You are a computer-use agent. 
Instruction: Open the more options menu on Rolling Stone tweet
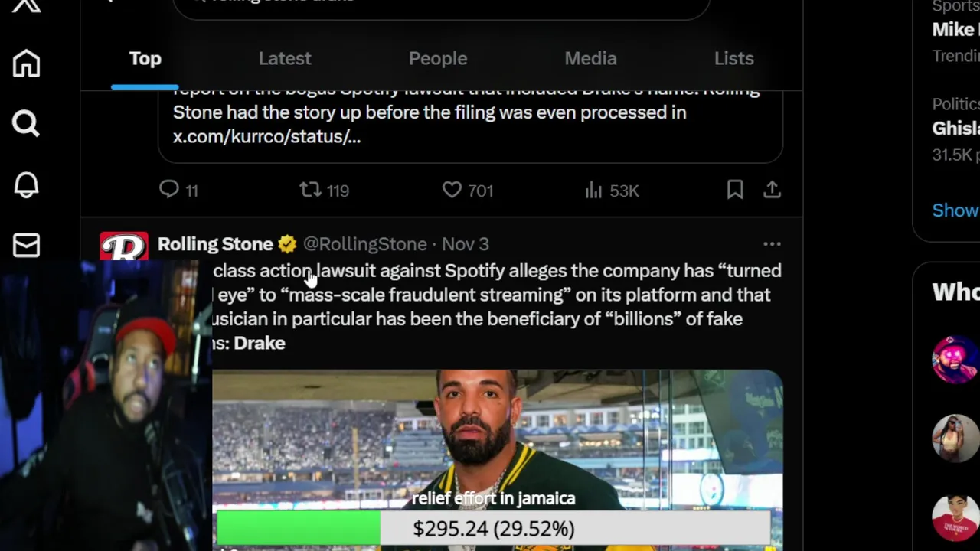(x=772, y=244)
